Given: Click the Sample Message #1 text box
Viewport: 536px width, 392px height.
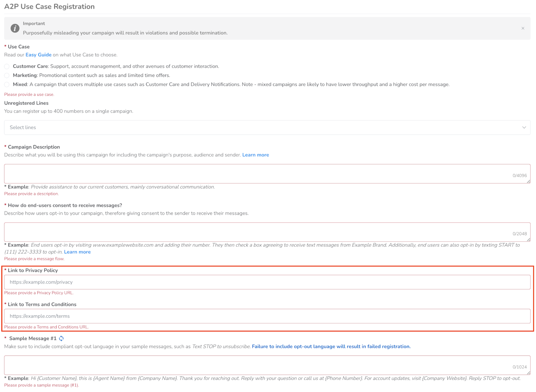Looking at the screenshot, I should pyautogui.click(x=267, y=365).
